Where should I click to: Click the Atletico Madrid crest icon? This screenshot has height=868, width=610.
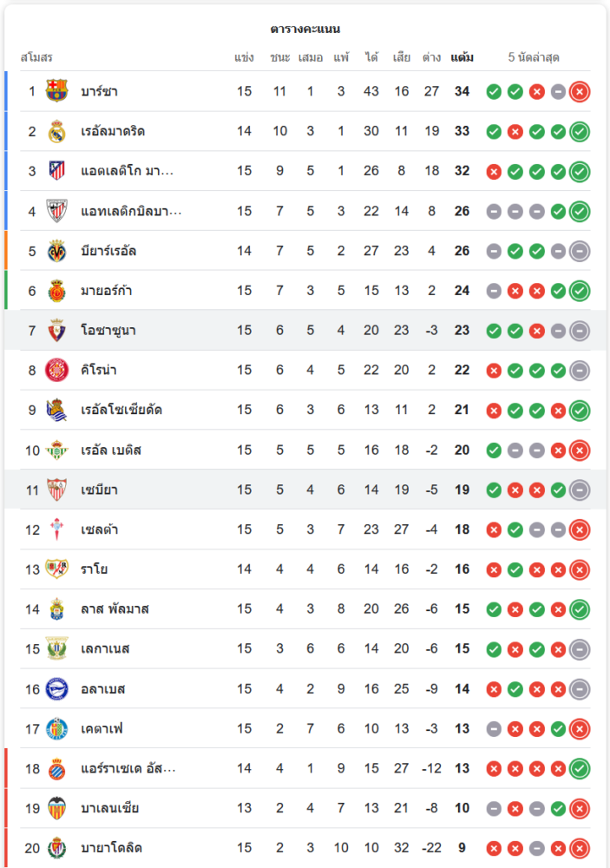[x=57, y=171]
